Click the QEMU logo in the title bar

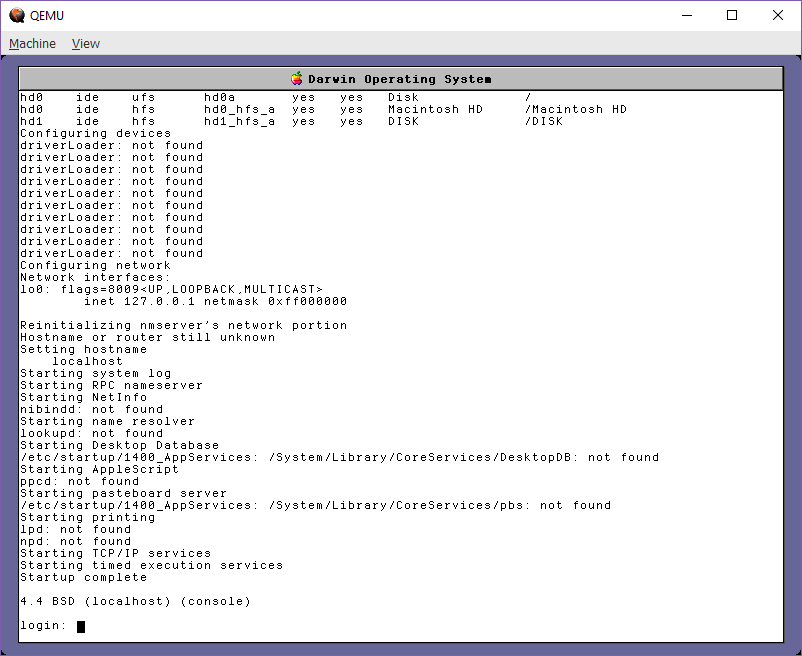coord(15,15)
